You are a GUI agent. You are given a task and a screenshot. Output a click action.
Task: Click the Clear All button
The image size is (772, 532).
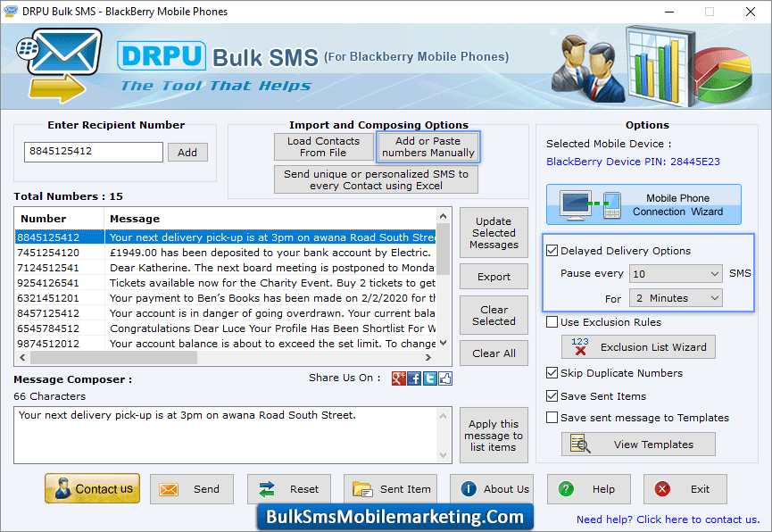494,353
